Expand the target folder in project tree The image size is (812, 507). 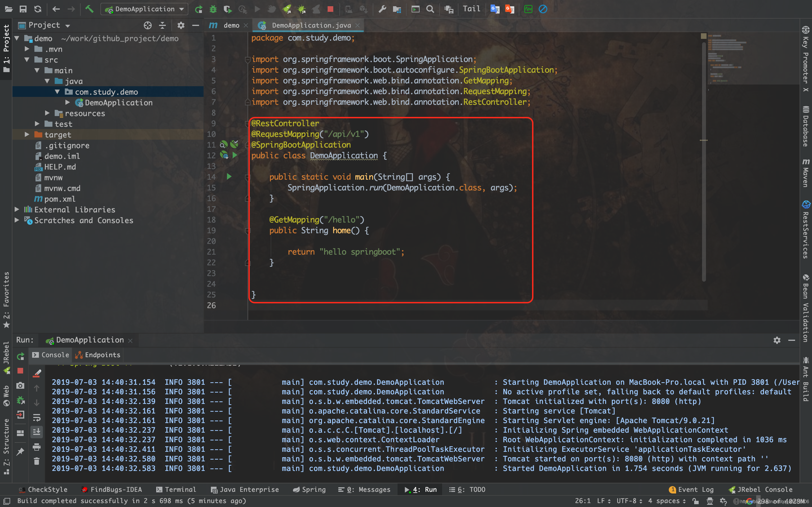[x=27, y=134]
